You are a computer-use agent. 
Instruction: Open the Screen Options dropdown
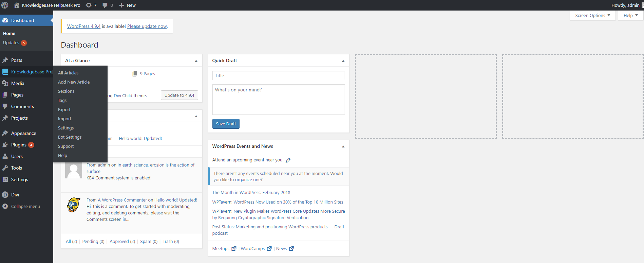coord(593,15)
